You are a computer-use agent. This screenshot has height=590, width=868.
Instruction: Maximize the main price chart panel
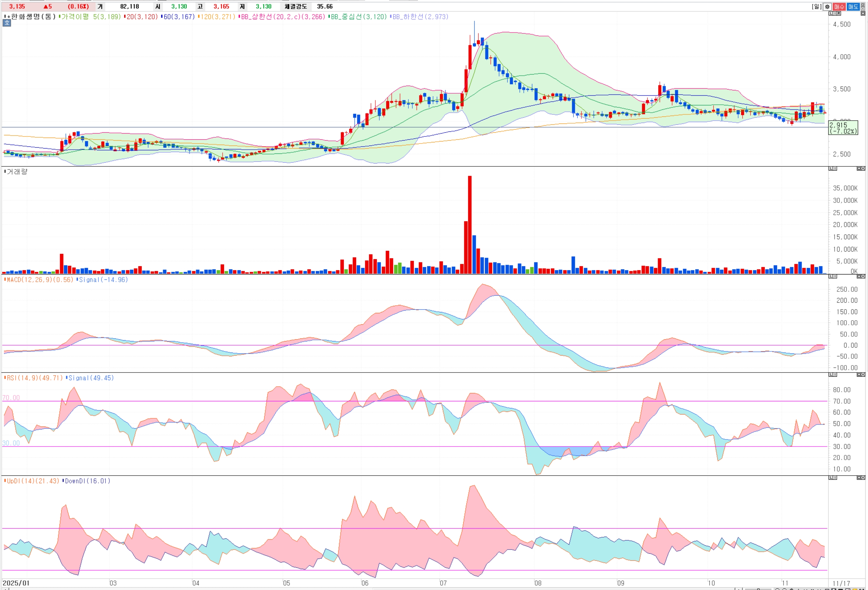pos(863,14)
